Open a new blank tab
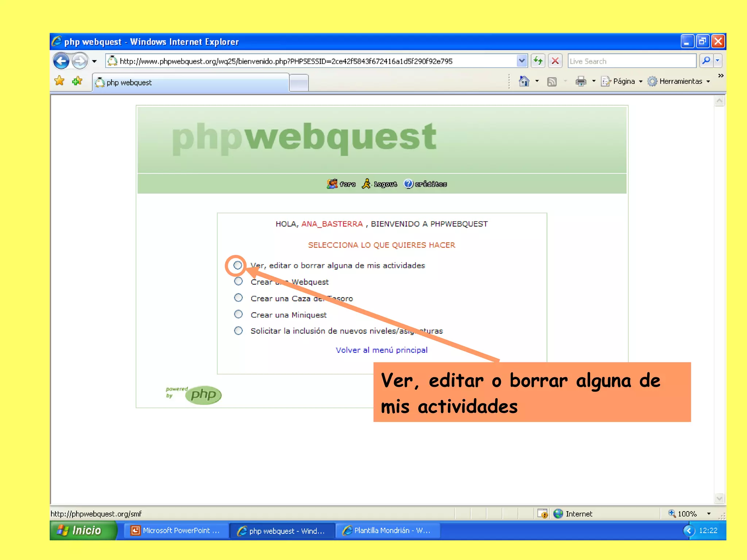This screenshot has height=560, width=747. [x=299, y=83]
